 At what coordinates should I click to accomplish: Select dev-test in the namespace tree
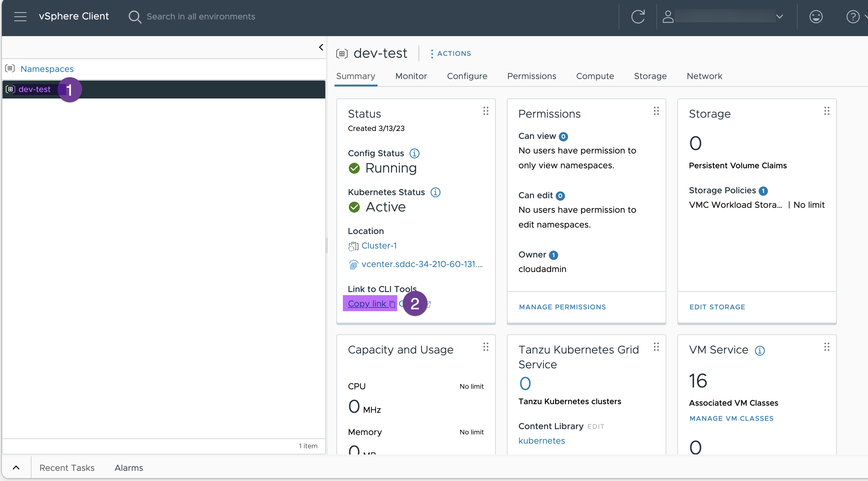tap(34, 89)
